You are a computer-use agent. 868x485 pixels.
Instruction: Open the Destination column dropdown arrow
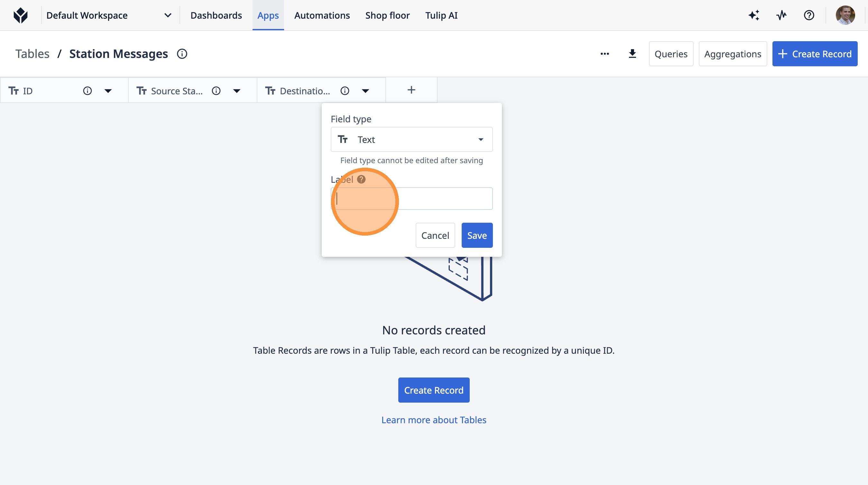click(365, 91)
